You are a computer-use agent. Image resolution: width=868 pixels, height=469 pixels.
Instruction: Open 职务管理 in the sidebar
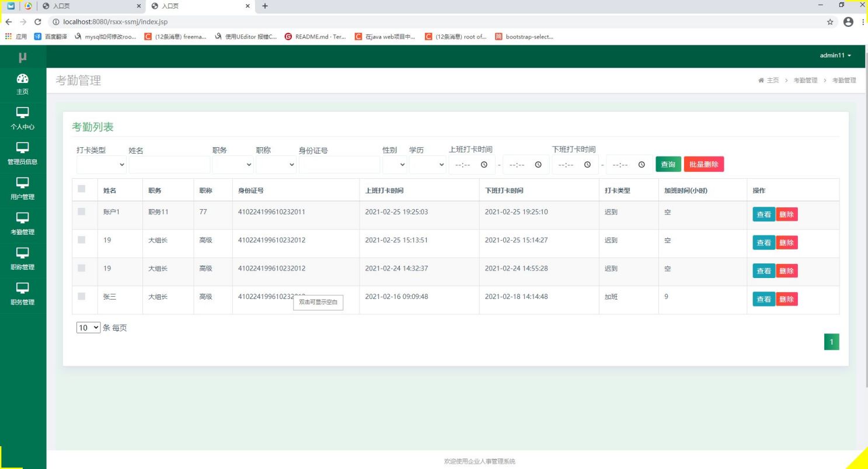coord(23,294)
